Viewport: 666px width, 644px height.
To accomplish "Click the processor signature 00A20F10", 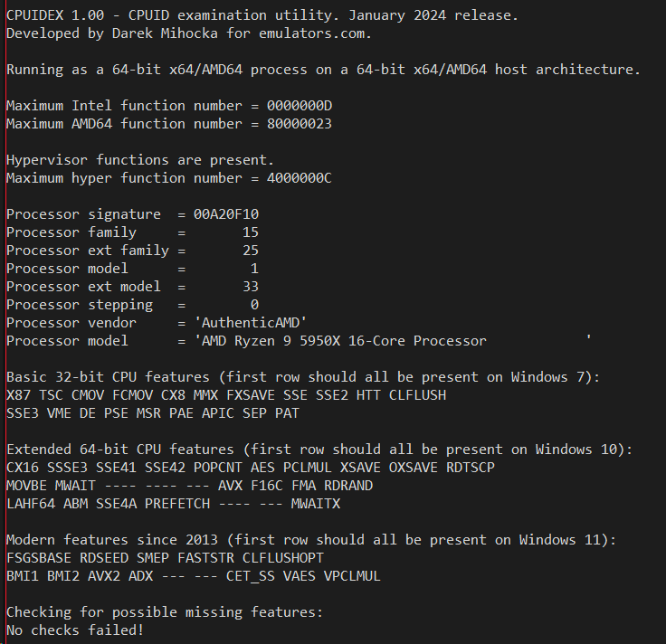I will click(226, 214).
